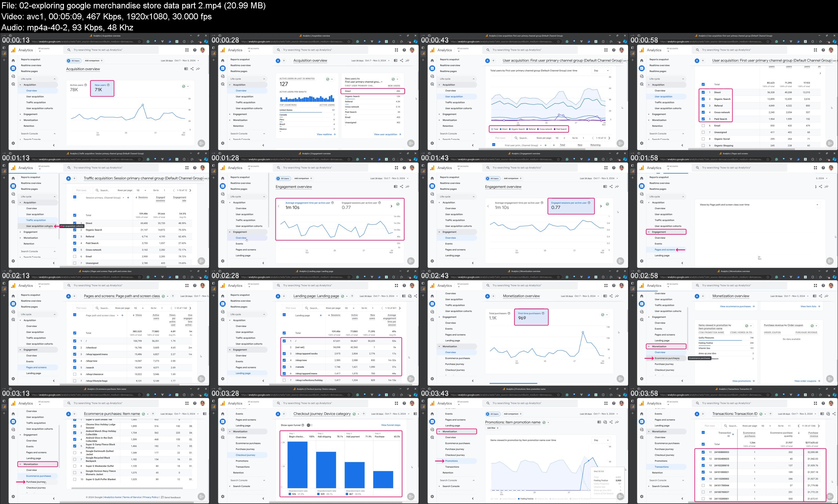Open the Day granularity dropdown in the 00:00:43 frame

click(x=601, y=71)
